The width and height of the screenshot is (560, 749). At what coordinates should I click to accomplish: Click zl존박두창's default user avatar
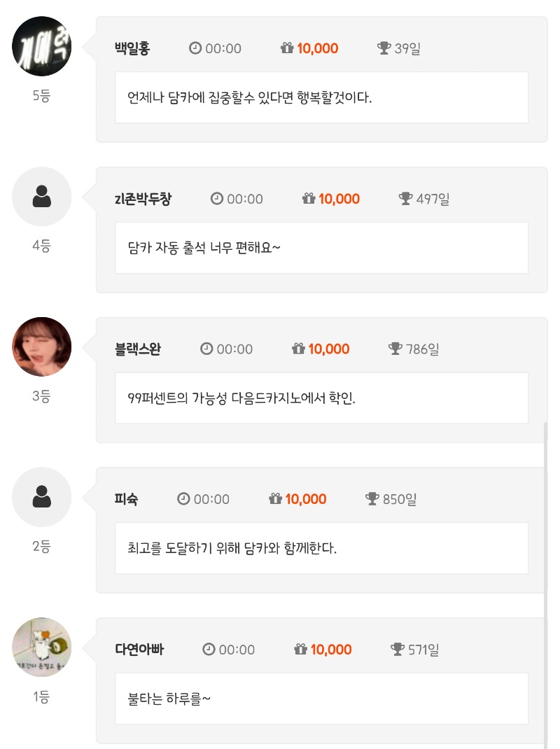42,197
